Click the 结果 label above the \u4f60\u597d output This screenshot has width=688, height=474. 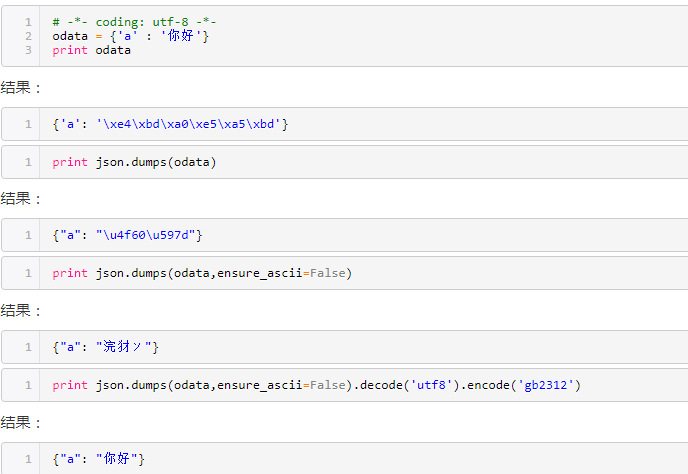click(x=20, y=199)
